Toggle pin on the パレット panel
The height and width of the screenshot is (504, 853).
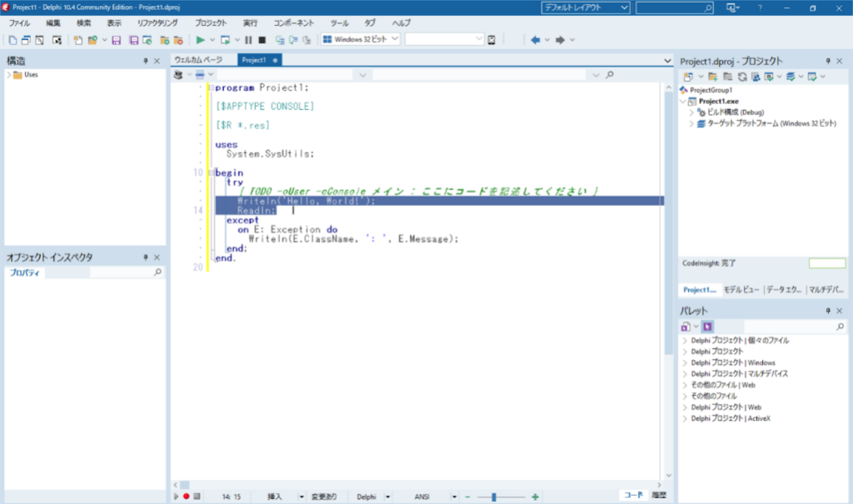tap(828, 311)
